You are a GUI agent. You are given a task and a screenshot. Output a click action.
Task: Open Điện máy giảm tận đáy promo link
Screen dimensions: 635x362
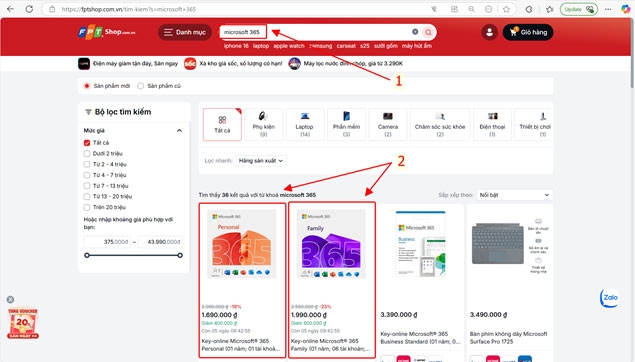[128, 64]
